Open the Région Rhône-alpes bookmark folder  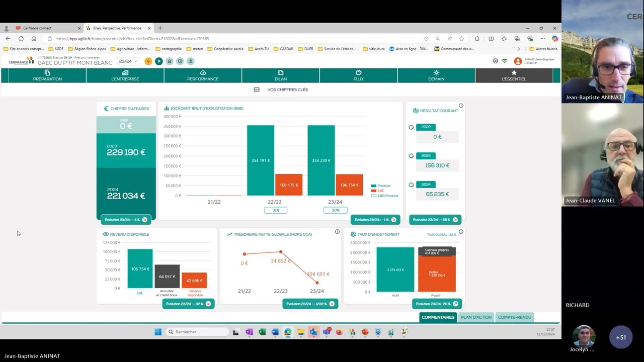(87, 49)
